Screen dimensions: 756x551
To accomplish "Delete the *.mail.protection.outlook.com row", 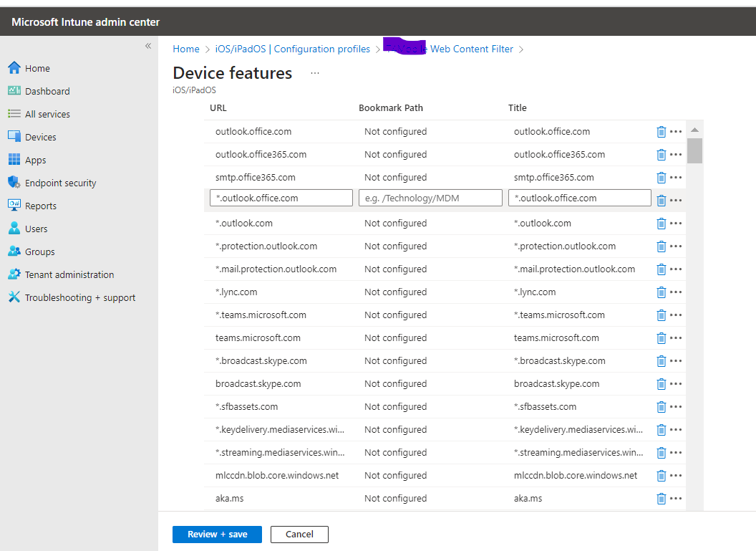I will tap(661, 269).
